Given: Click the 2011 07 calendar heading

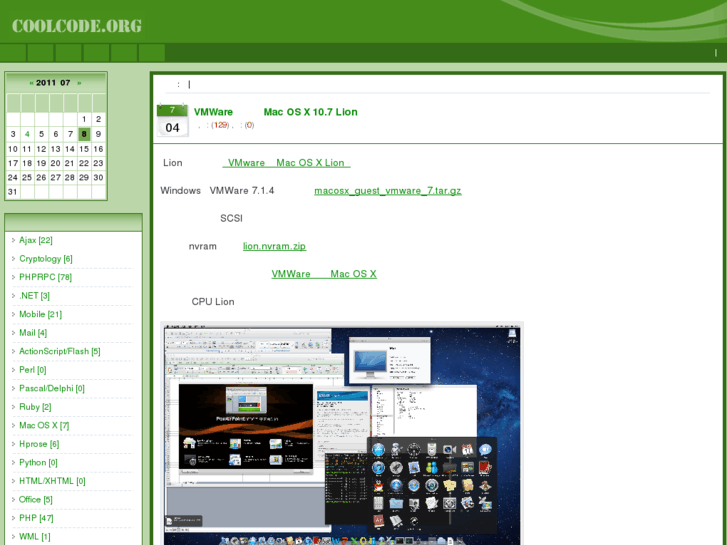Looking at the screenshot, I should [x=53, y=83].
